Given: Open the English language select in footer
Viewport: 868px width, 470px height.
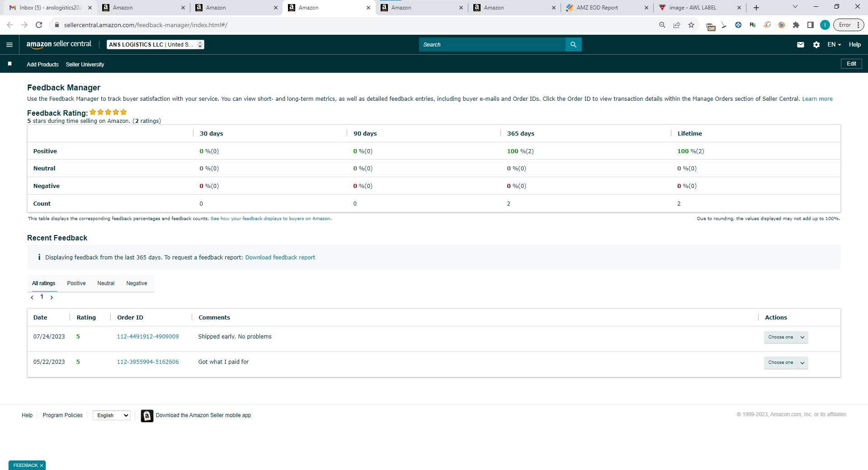Looking at the screenshot, I should click(x=112, y=415).
